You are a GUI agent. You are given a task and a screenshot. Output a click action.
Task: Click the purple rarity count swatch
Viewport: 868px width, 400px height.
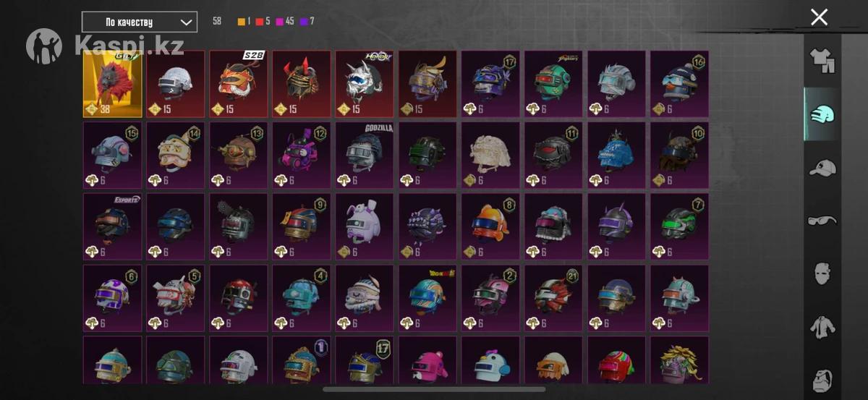(x=305, y=22)
